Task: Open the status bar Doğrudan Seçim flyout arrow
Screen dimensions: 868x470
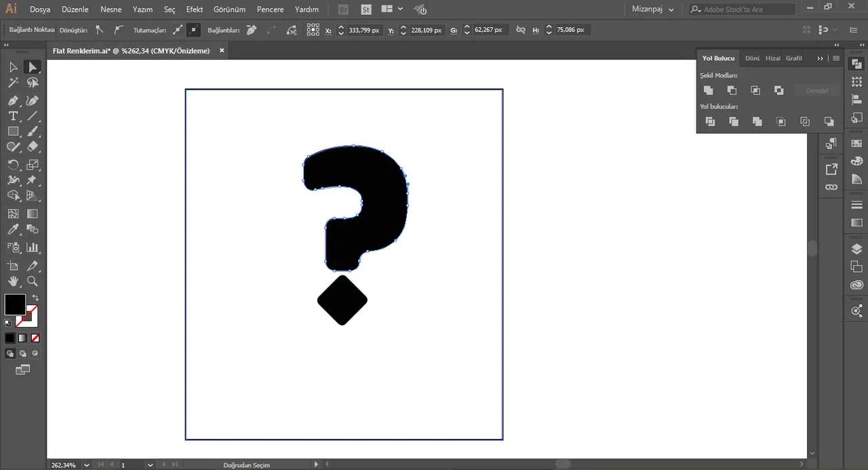Action: 316,465
